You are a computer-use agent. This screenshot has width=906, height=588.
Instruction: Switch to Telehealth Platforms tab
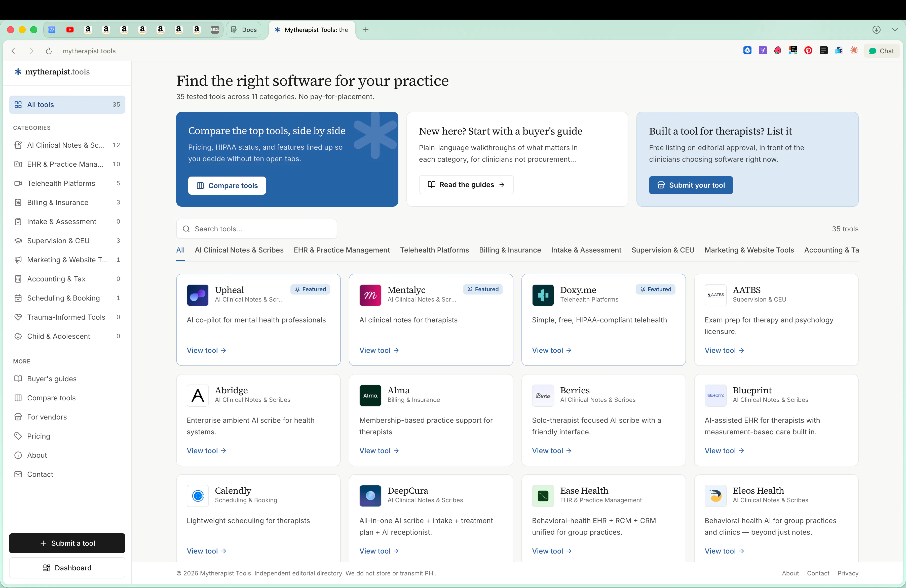pos(434,250)
